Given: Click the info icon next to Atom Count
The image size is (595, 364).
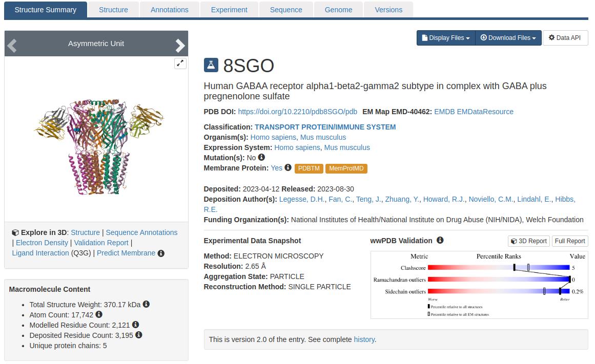Looking at the screenshot, I should [99, 314].
